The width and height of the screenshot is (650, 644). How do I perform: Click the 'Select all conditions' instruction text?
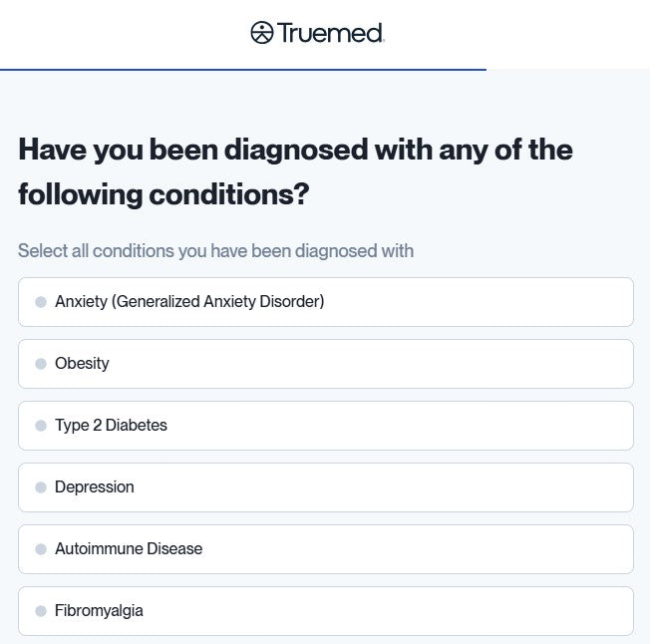click(215, 250)
